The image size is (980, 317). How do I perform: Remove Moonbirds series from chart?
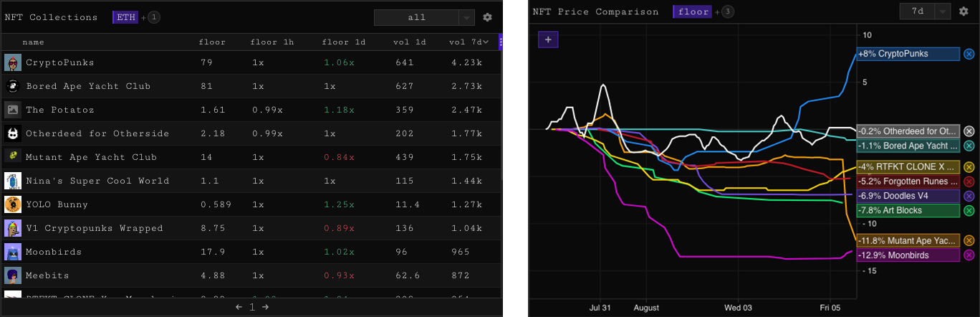click(x=969, y=255)
